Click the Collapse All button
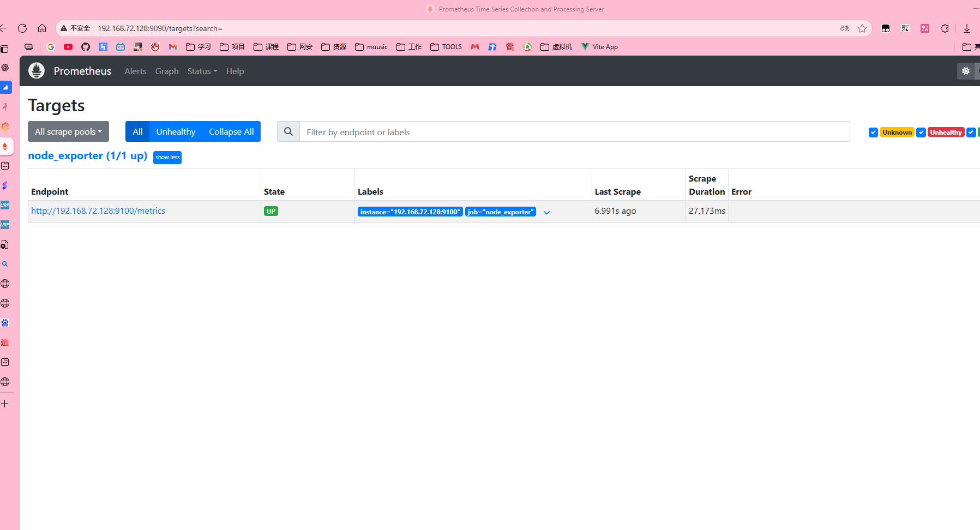 (x=231, y=131)
